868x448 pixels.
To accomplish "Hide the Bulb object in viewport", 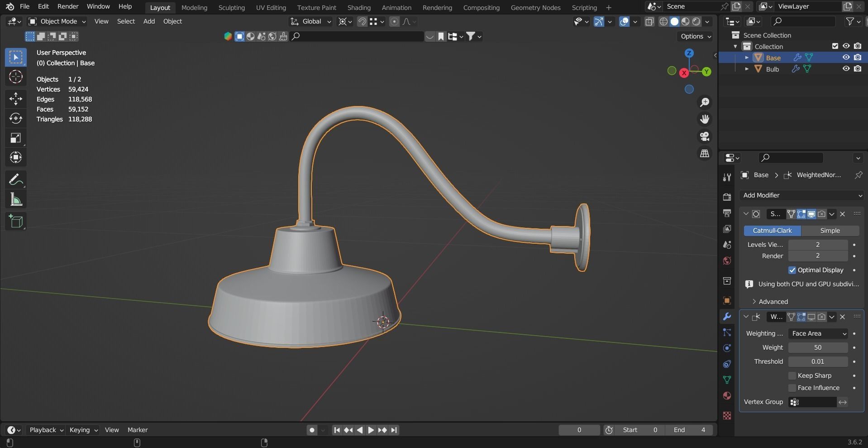I will [846, 69].
